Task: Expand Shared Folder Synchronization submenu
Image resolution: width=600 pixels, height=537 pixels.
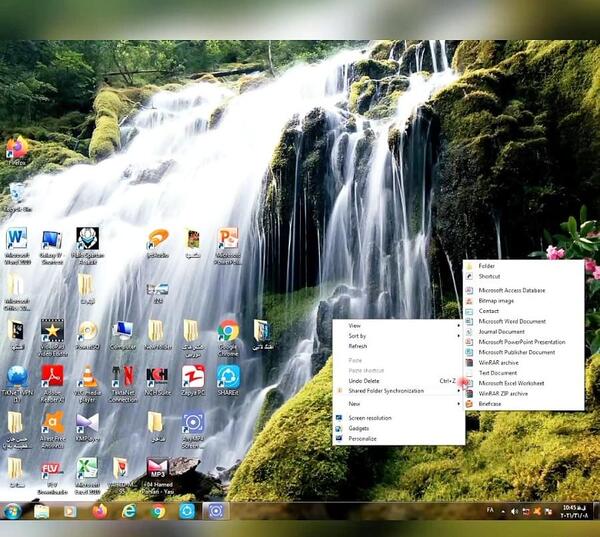Action: (399, 391)
